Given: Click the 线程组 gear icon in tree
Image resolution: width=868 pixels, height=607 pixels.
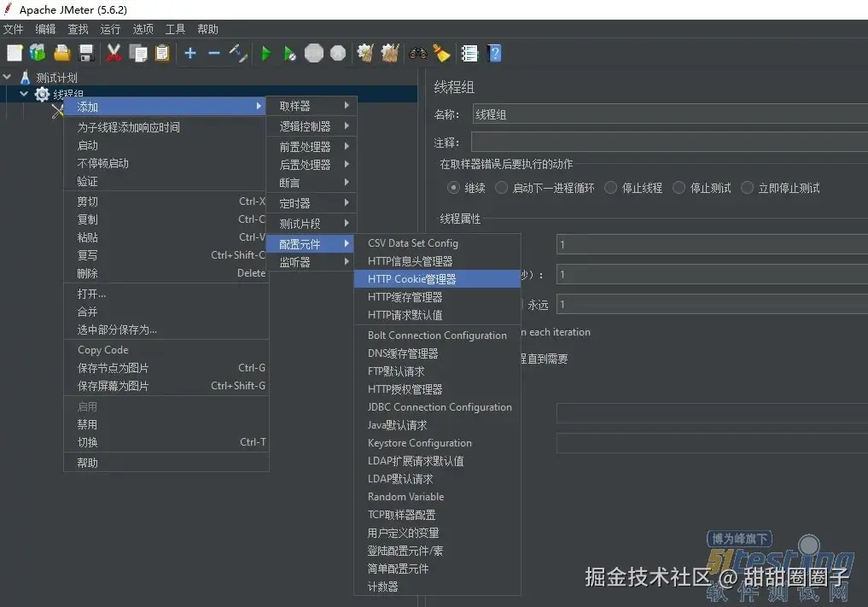Looking at the screenshot, I should click(x=42, y=94).
